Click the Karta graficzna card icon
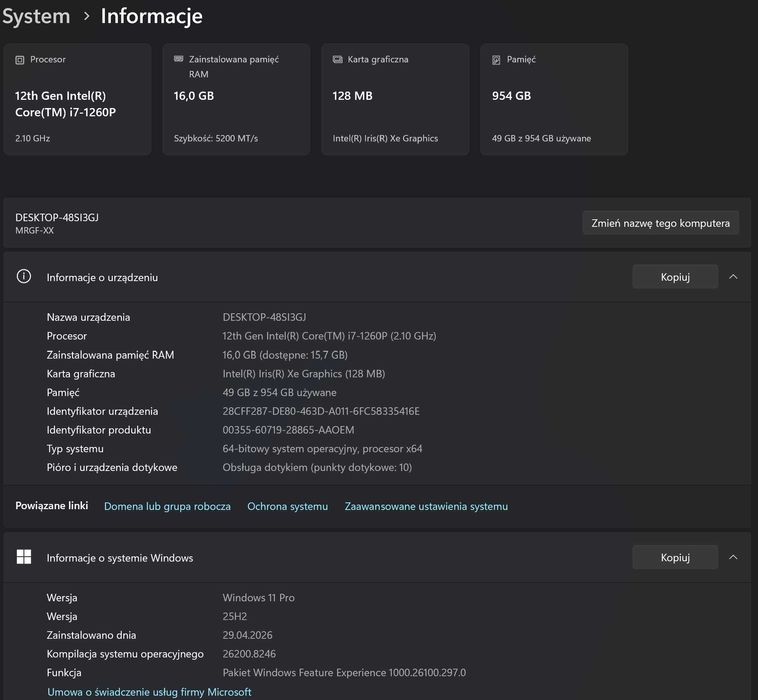Screen dimensions: 758x700 coord(337,59)
